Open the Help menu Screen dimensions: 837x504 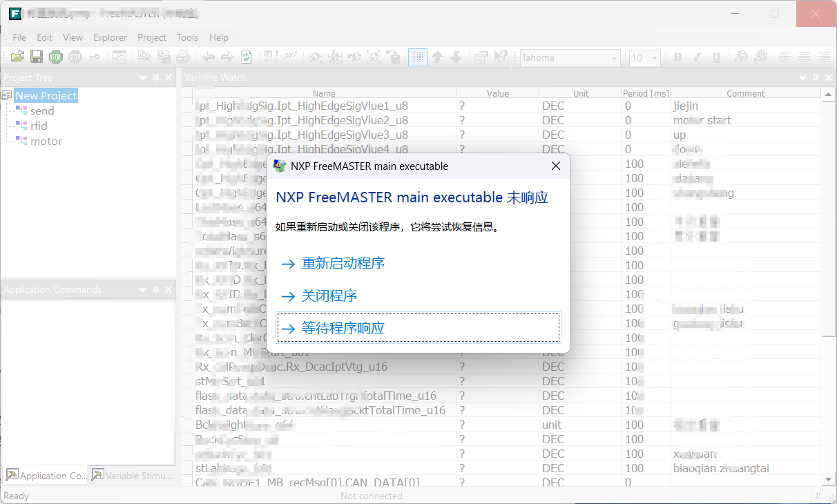coord(219,37)
